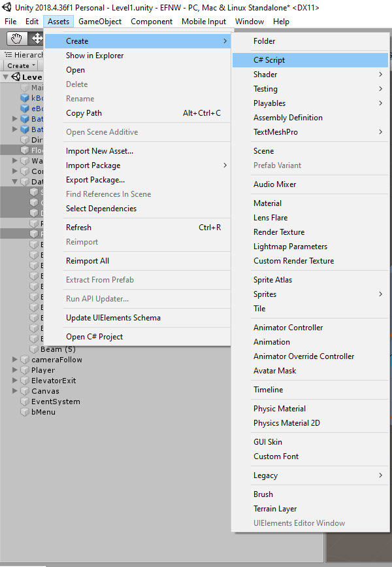Expand the Legacy submenu
392x567 pixels.
point(265,475)
